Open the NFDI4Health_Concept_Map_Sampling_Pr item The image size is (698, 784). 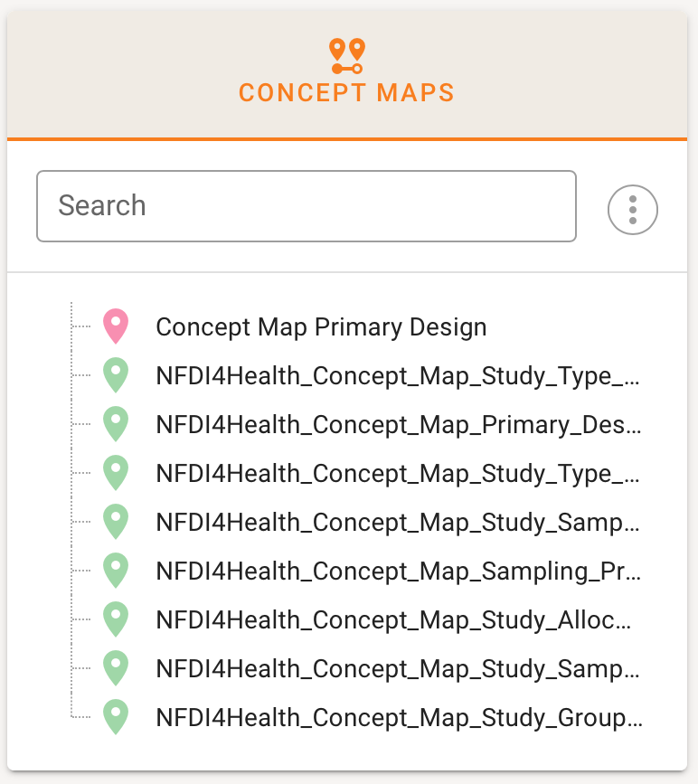point(399,571)
